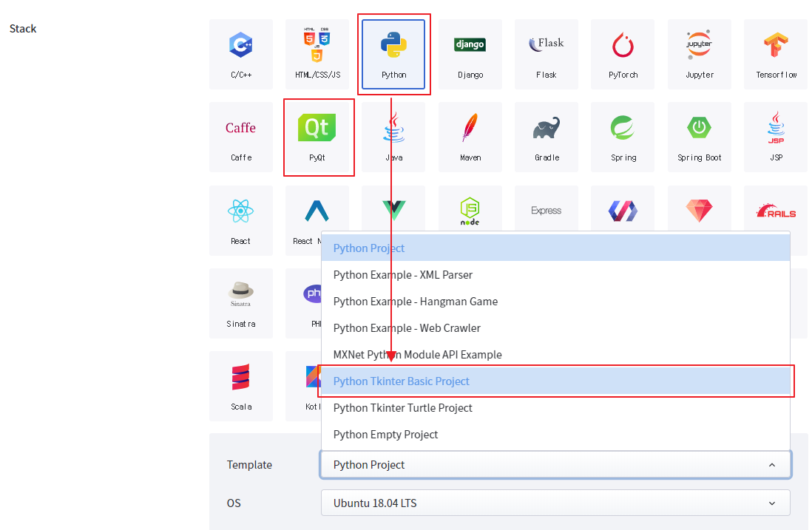Viewport: 812px width, 530px height.
Task: Select Python Example - XML Parser option
Action: pyautogui.click(x=555, y=275)
